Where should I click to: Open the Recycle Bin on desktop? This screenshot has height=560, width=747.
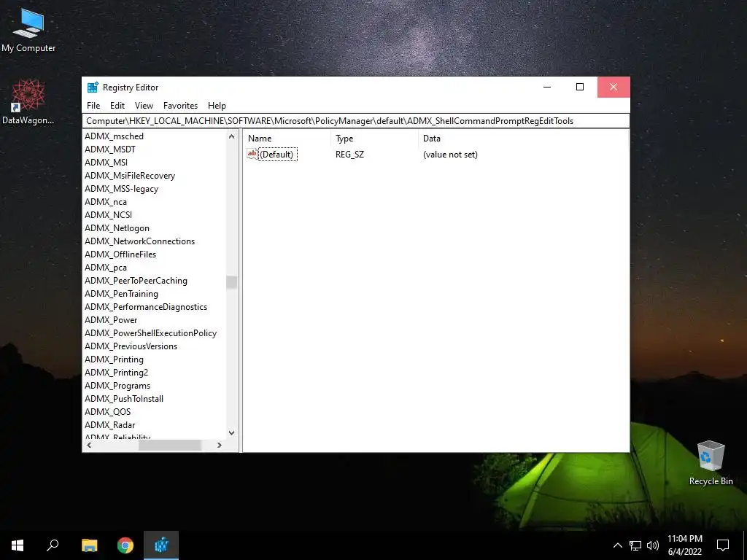(711, 463)
